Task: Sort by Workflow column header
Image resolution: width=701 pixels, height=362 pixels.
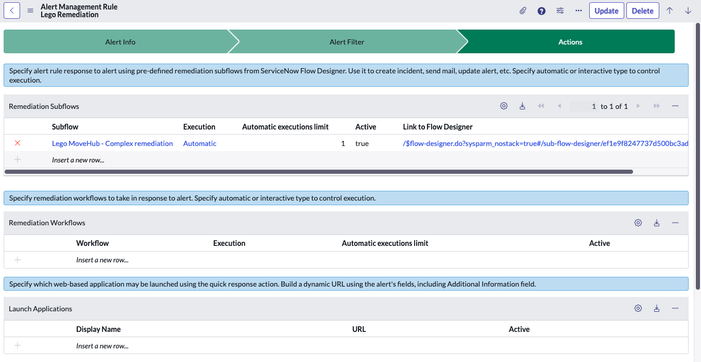Action: [x=93, y=243]
